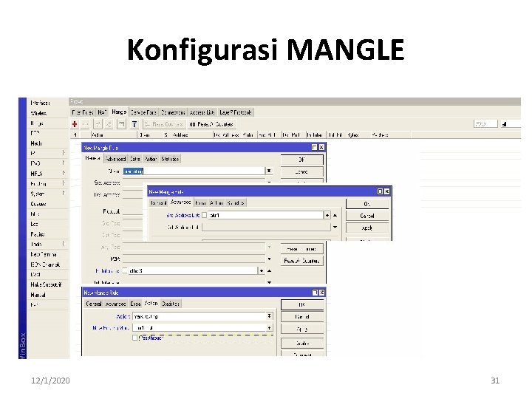Open the Service Ports tab
Screen dimensions: 532x399
coord(143,112)
